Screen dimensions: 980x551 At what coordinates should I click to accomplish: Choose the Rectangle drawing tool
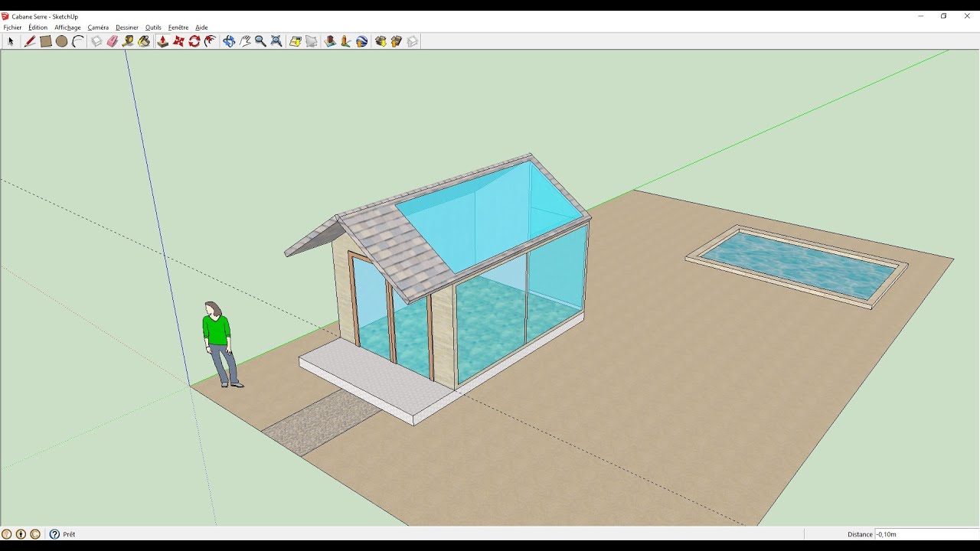(46, 41)
